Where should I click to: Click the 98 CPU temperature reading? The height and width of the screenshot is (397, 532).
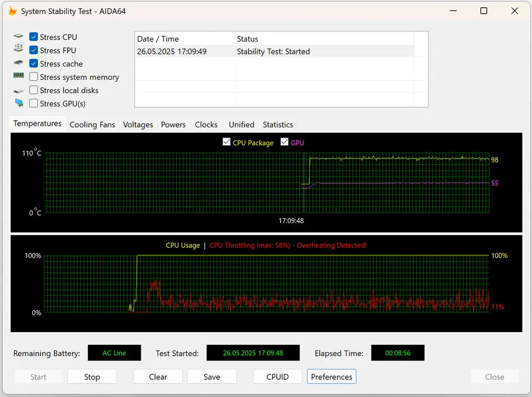point(495,159)
